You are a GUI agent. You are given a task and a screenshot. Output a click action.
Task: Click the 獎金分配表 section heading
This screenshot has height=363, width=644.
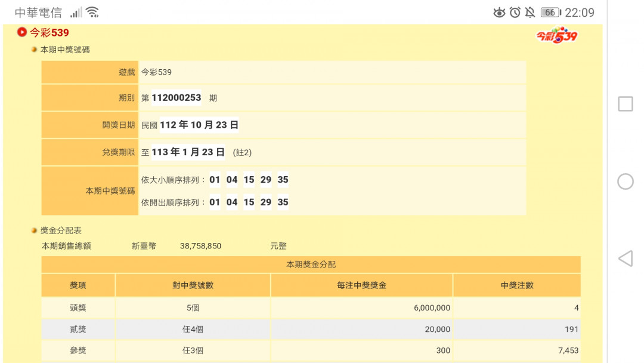tap(61, 230)
